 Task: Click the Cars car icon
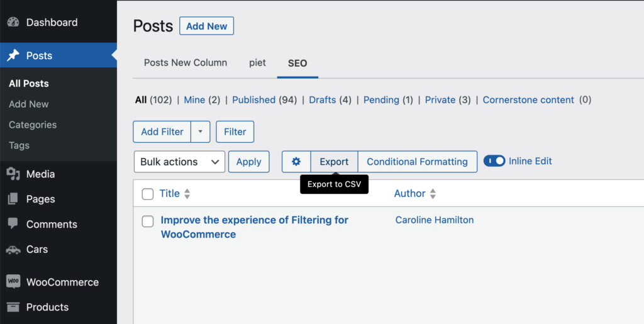[x=13, y=249]
